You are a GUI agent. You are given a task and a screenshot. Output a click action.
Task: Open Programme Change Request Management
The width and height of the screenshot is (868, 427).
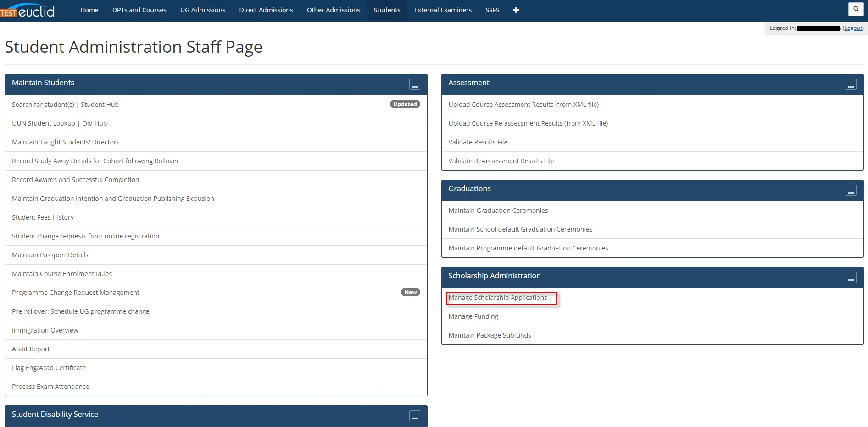pos(76,293)
